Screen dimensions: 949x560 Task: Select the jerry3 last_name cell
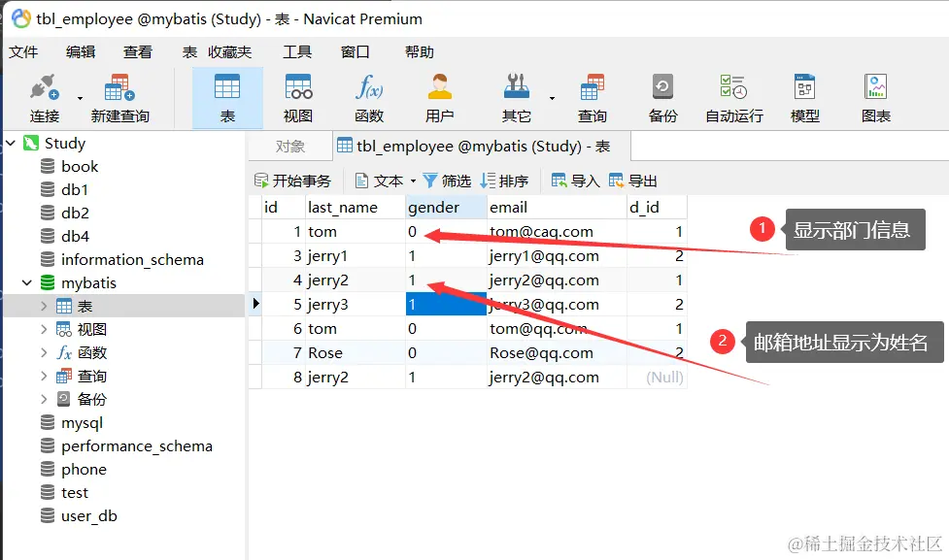356,304
